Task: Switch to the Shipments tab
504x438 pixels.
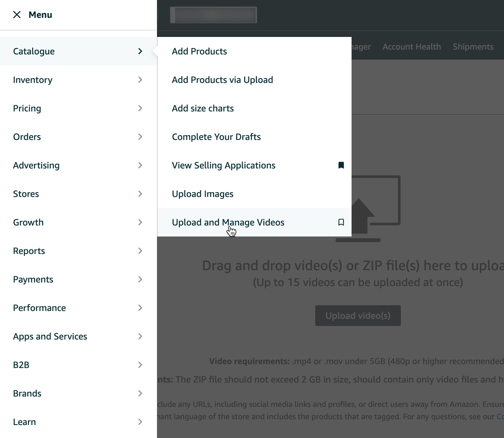Action: pos(473,47)
